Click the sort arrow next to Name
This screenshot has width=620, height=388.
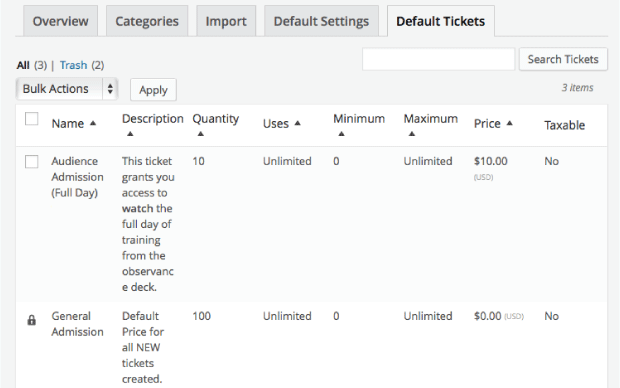93,123
